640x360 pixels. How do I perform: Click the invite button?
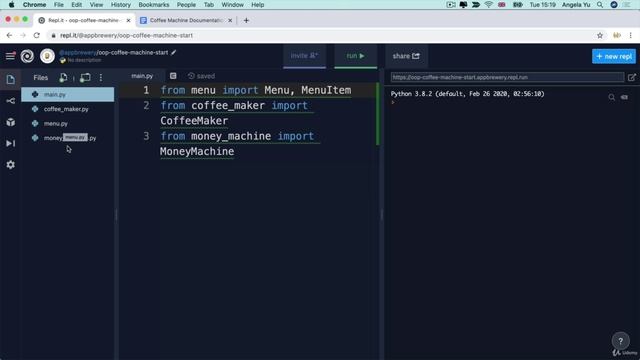click(x=304, y=56)
